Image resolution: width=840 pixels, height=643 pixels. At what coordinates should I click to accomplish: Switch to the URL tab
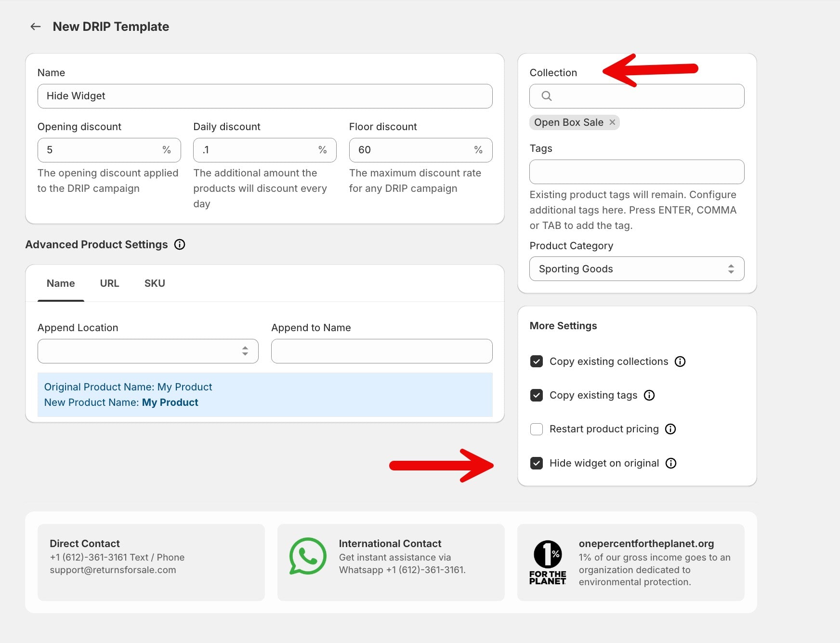tap(109, 283)
